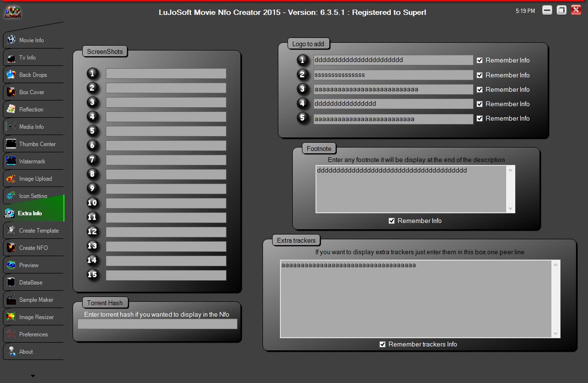This screenshot has width=588, height=383.
Task: Click ScreenShots field number 1
Action: tap(166, 74)
